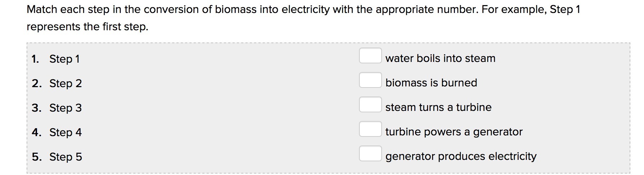The height and width of the screenshot is (175, 644).
Task: Click the box beside 'turbine powers a generator'
Action: [x=370, y=129]
